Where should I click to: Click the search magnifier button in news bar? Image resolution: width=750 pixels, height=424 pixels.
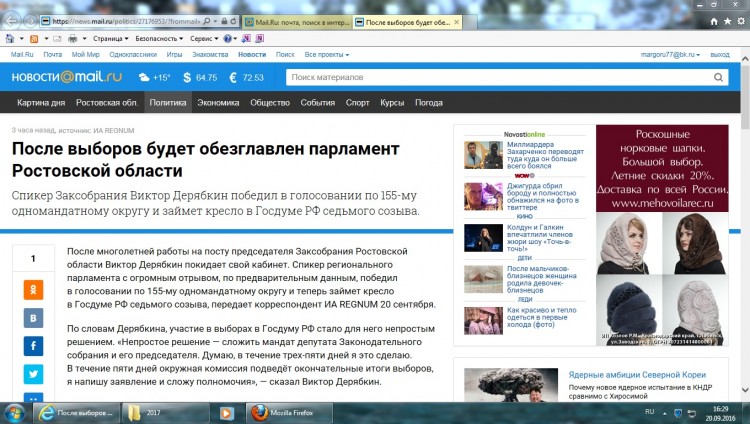[718, 77]
